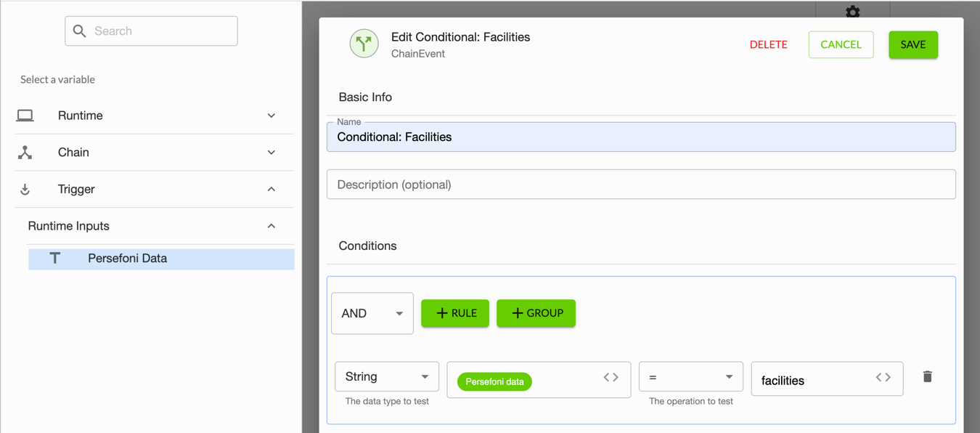Toggle code view for facilities value field
Screen dimensions: 980x433
883,377
